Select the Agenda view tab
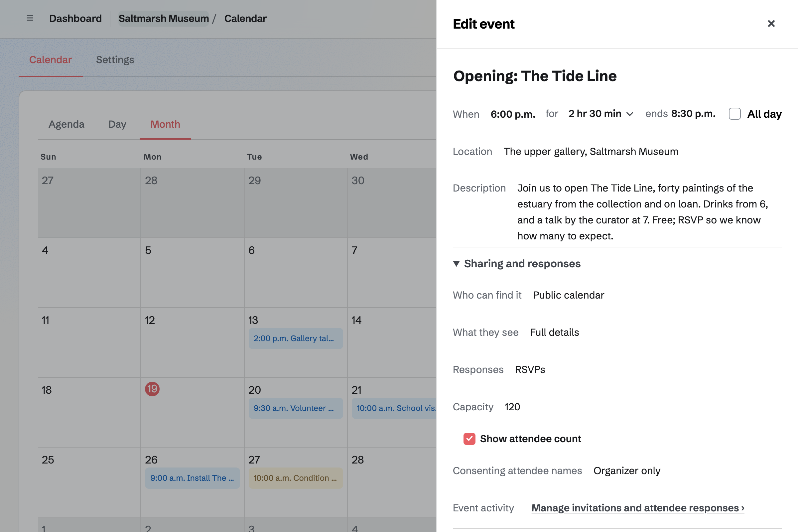The width and height of the screenshot is (798, 532). coord(66,124)
